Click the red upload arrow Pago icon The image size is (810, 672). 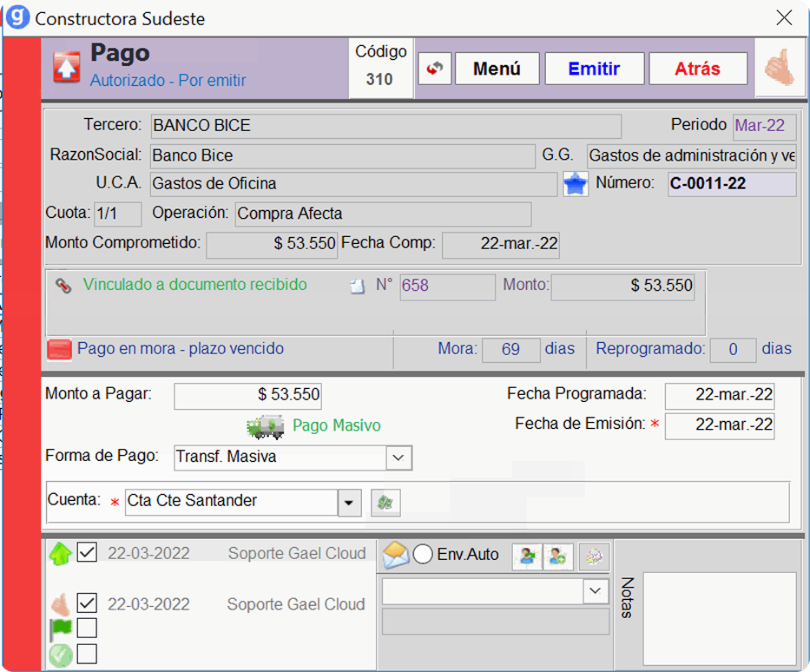pos(67,67)
